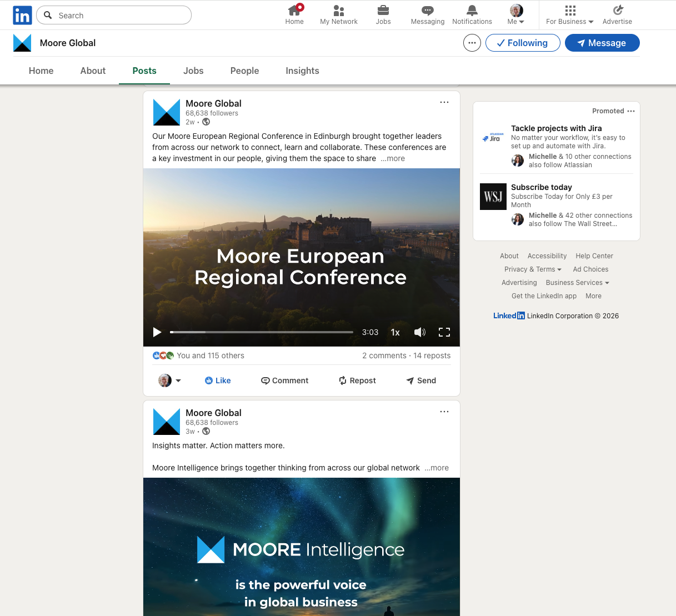
Task: Click the Search input field
Action: (114, 15)
